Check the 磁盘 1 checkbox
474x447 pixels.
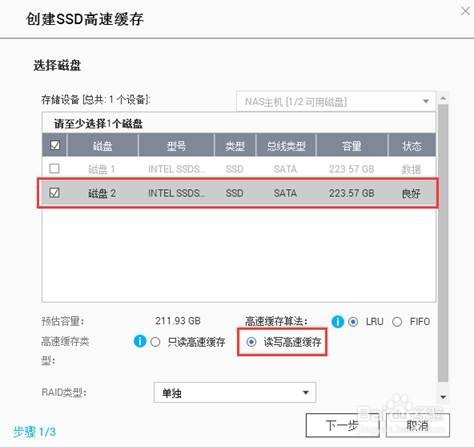[x=54, y=169]
